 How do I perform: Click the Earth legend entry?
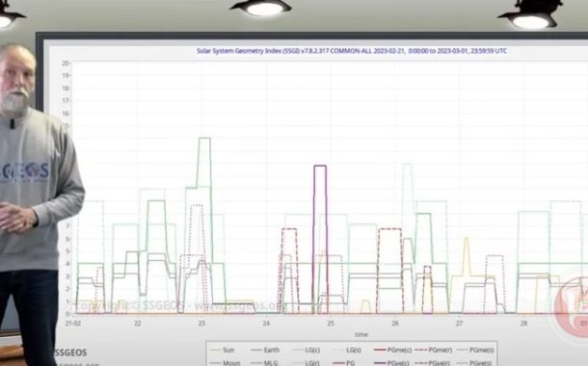[265, 350]
